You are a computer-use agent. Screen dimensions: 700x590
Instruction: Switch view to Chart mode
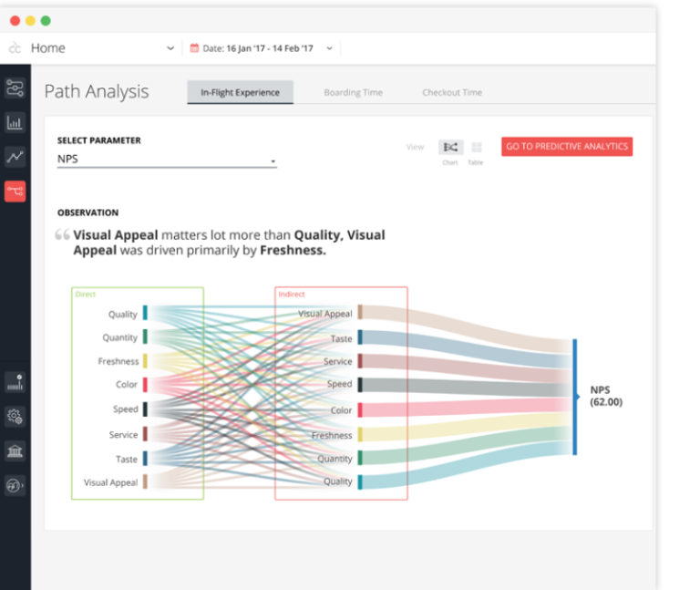coord(449,147)
